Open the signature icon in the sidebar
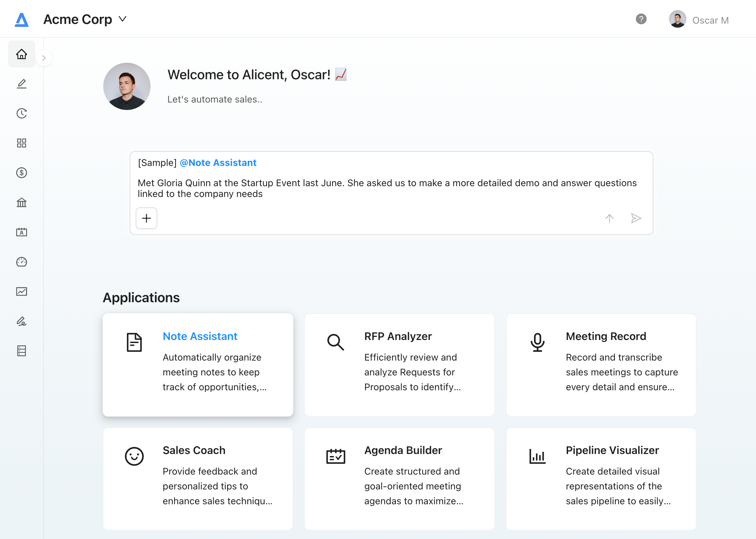 [21, 321]
